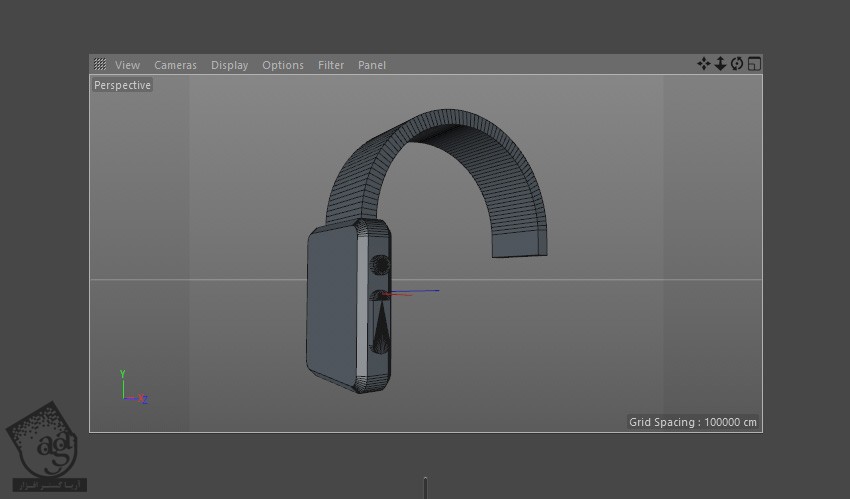Click the viewport grip handle icon

tap(100, 65)
